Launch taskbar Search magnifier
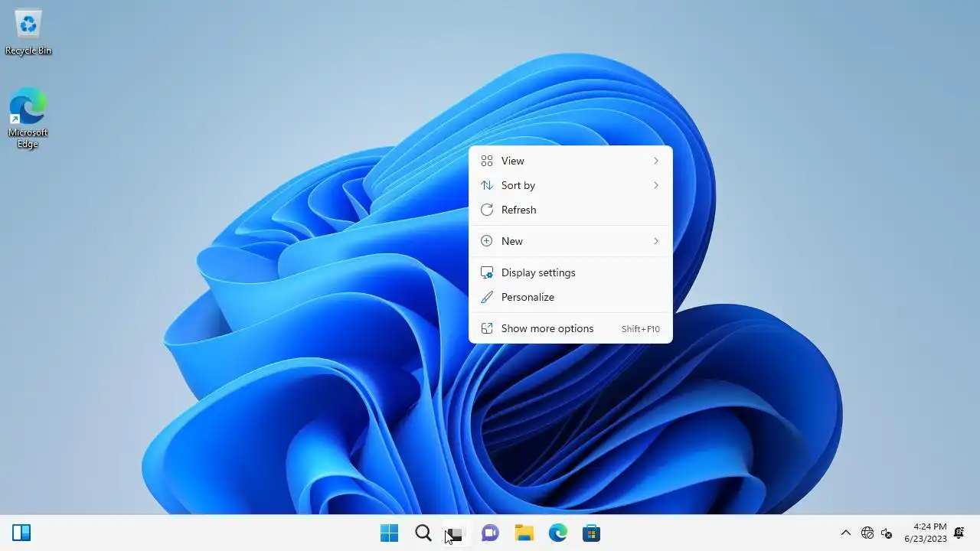The height and width of the screenshot is (551, 980). [x=423, y=533]
